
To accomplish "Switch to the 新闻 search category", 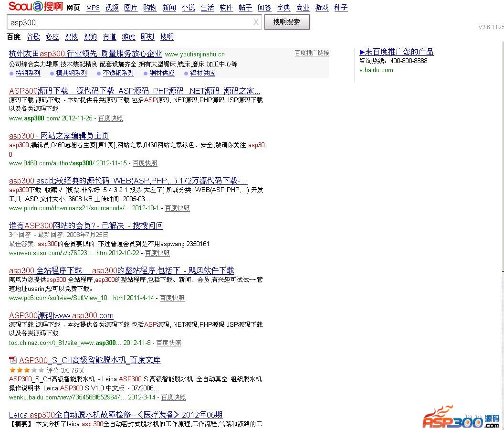I will click(x=169, y=8).
